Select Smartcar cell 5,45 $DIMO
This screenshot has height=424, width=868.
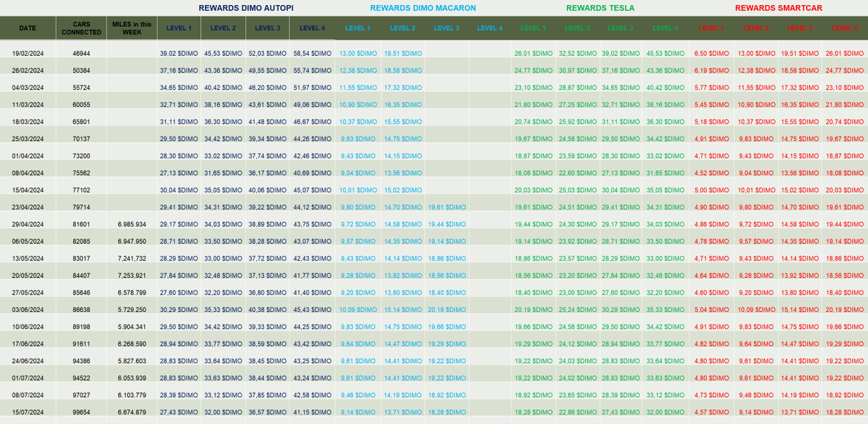(711, 104)
